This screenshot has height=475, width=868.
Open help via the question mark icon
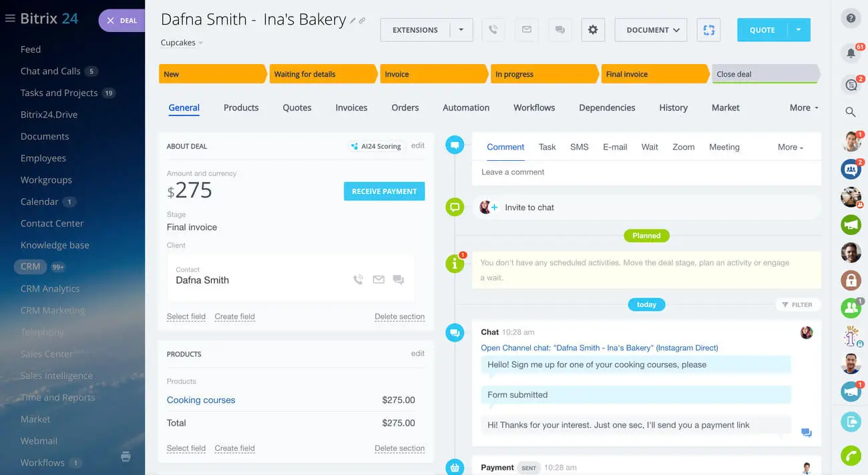point(851,19)
